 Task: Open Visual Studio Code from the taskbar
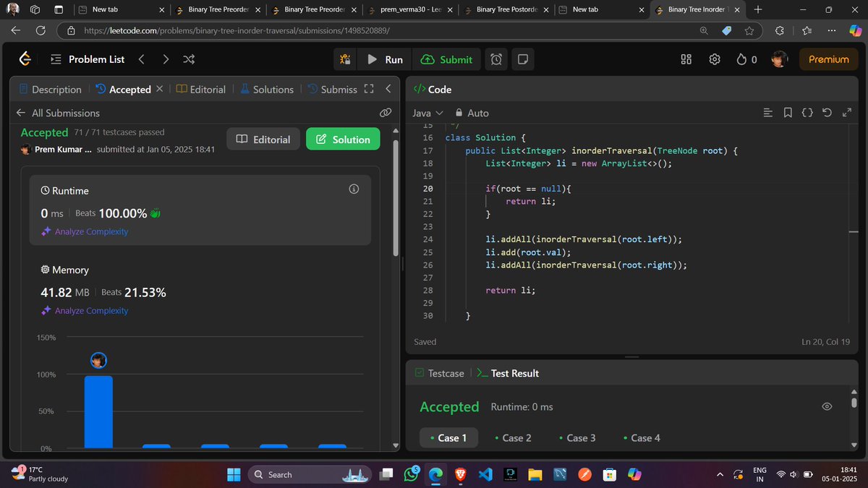pyautogui.click(x=485, y=474)
